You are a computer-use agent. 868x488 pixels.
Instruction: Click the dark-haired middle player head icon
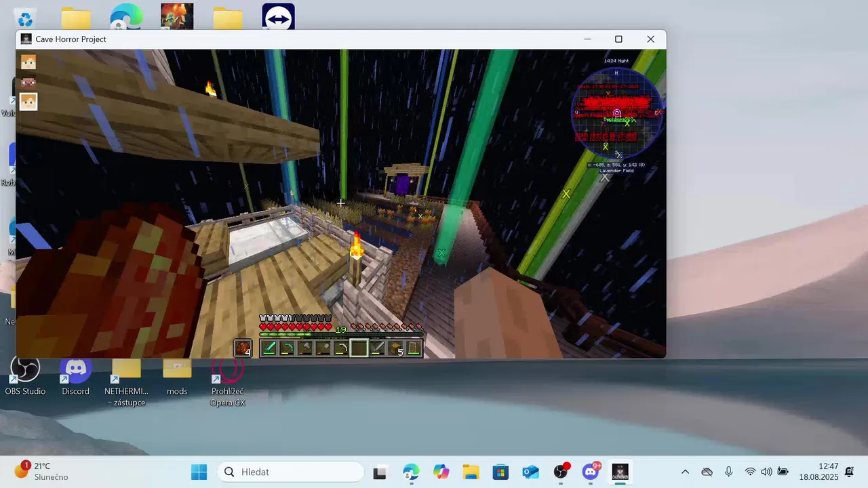tap(28, 83)
